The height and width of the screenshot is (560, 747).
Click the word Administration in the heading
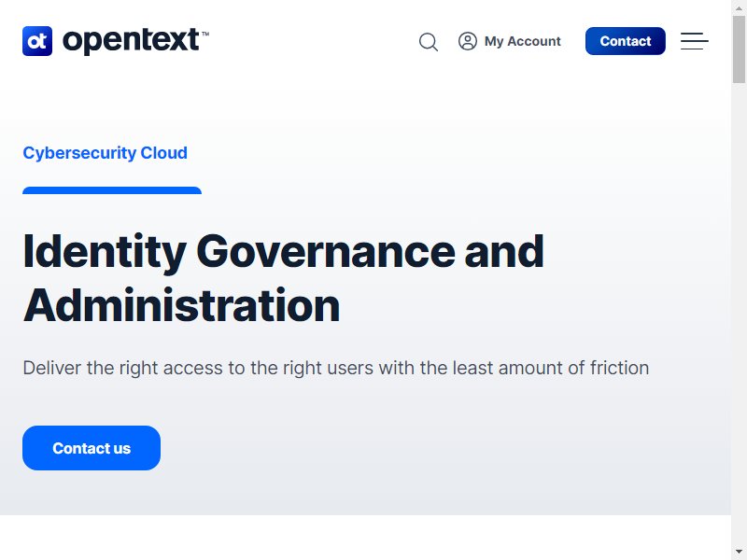(181, 306)
